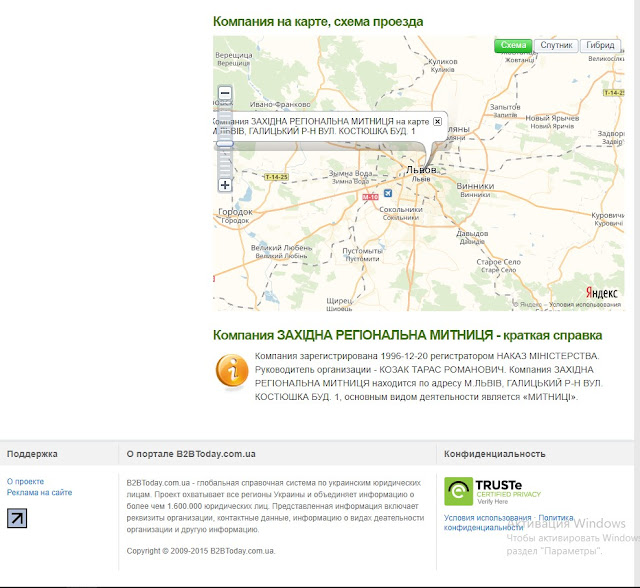Click the Куликов label on map
The image size is (640, 588).
(443, 62)
